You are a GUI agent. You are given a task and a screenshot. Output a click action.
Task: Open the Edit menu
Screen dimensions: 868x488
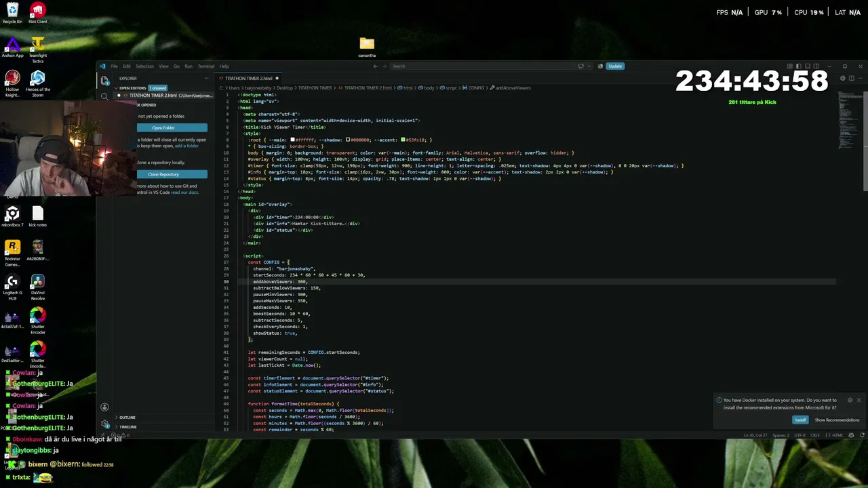[x=126, y=66]
